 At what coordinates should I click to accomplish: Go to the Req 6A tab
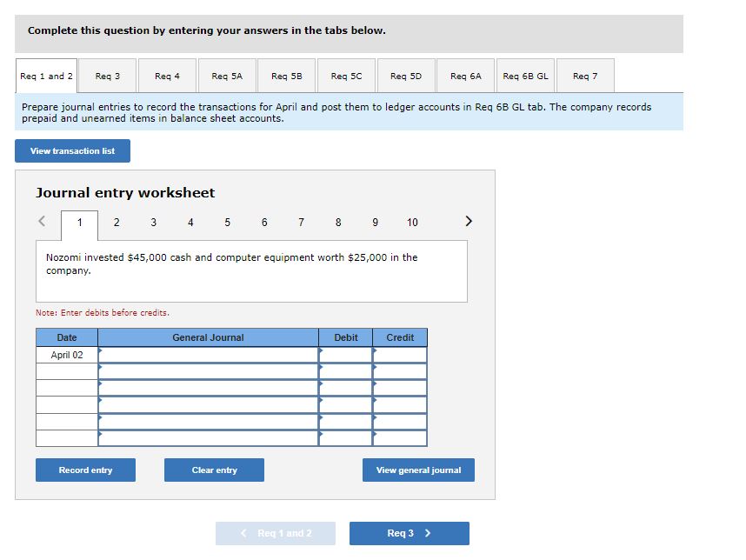tap(466, 77)
